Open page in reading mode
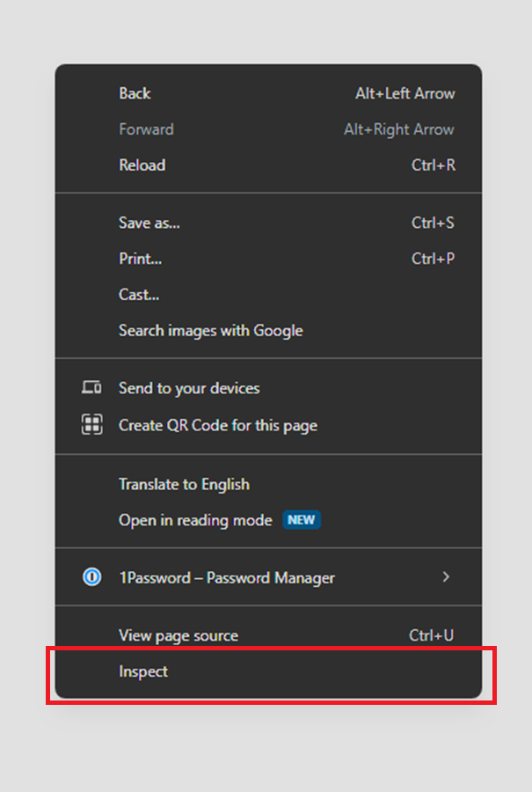 click(x=268, y=520)
